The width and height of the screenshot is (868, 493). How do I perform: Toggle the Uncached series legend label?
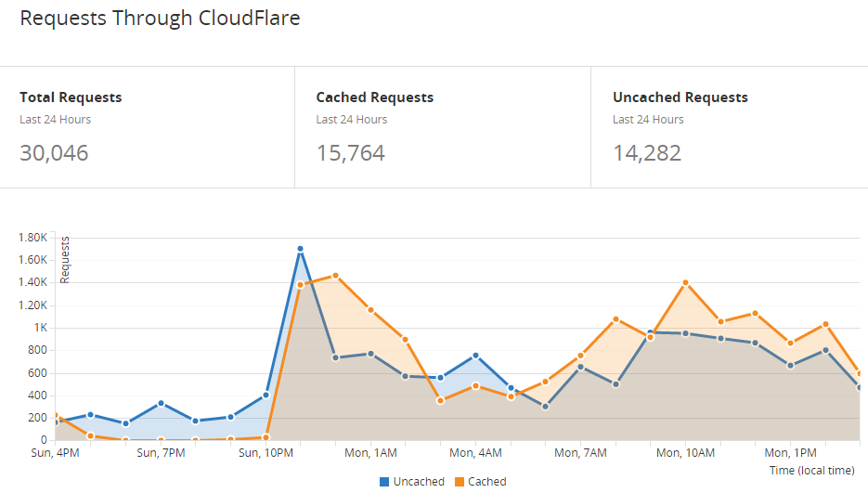pyautogui.click(x=419, y=482)
